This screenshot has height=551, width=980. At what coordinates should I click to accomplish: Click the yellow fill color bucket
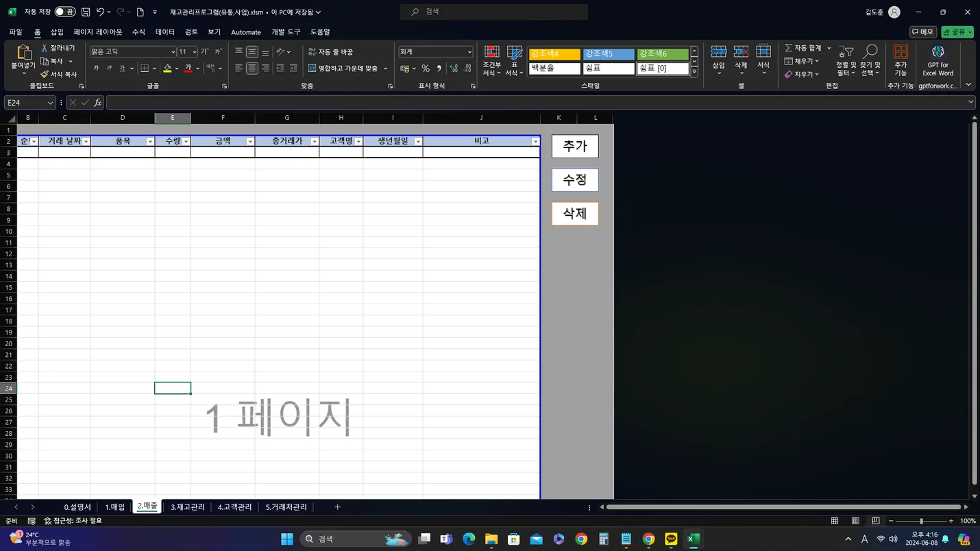[x=167, y=69]
